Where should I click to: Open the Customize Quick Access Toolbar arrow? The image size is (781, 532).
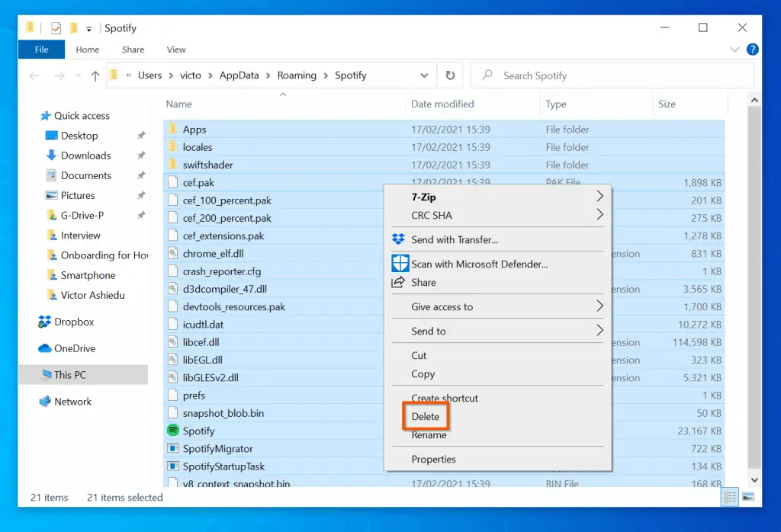click(88, 29)
